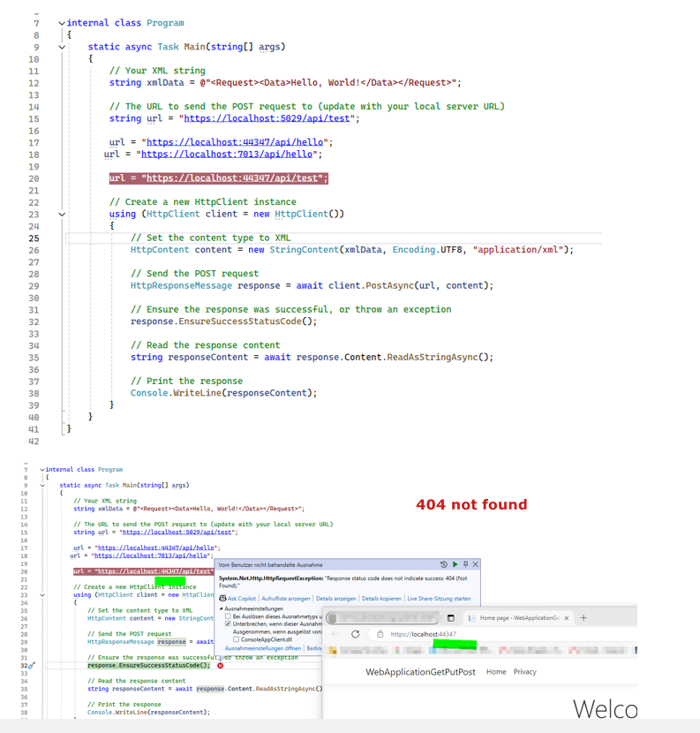Tick the ConsoleAppClient.dll checkbox
Viewport: 700px width, 733px height.
(x=236, y=639)
